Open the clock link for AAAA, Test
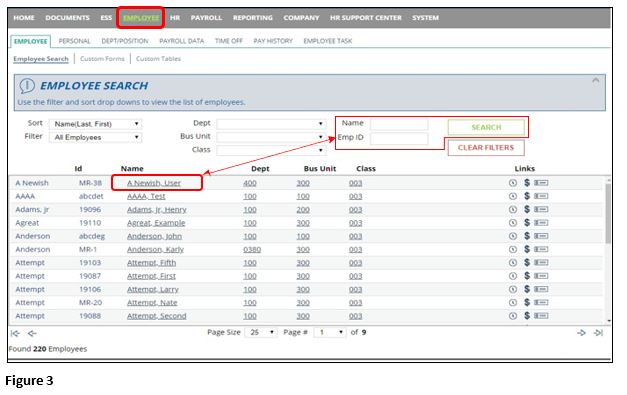 pyautogui.click(x=513, y=196)
